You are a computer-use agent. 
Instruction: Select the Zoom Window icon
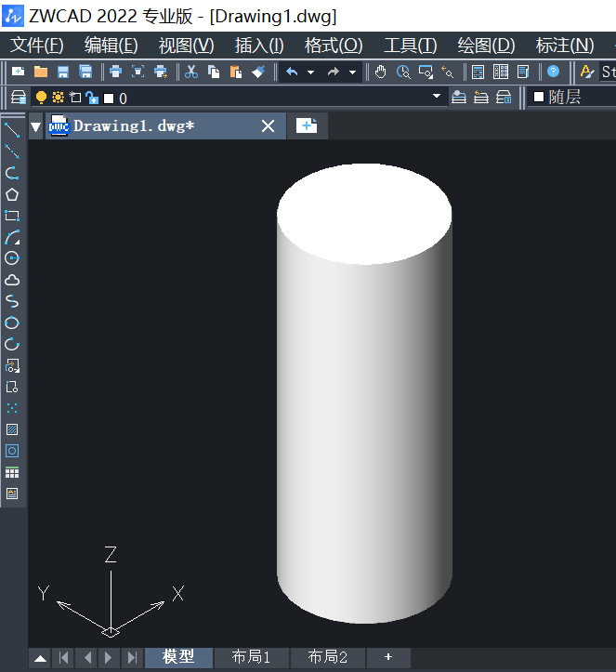point(426,72)
